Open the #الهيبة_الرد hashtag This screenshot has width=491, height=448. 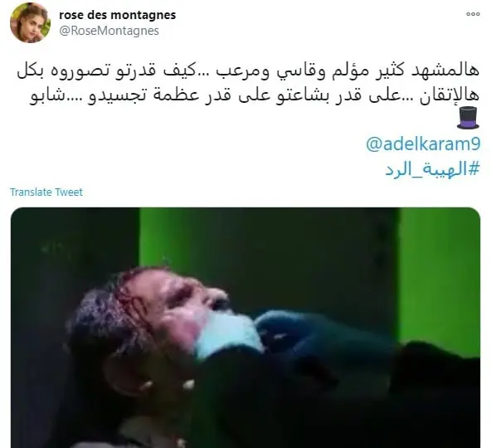pyautogui.click(x=432, y=169)
